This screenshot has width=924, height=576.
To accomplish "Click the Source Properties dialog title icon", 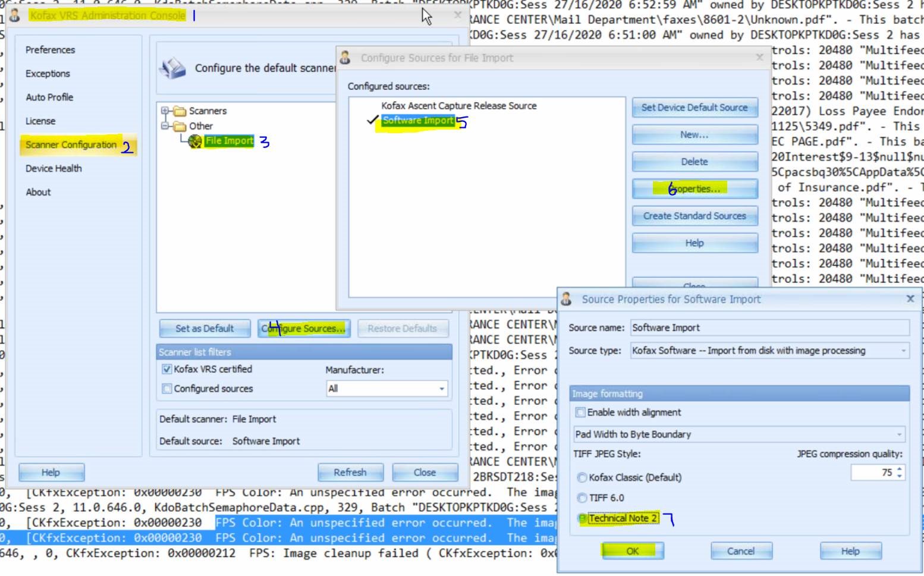I will click(566, 299).
